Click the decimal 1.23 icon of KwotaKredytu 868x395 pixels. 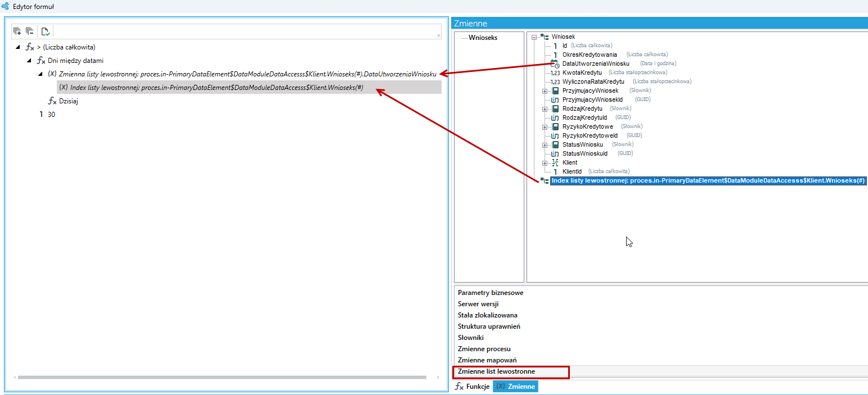point(555,72)
